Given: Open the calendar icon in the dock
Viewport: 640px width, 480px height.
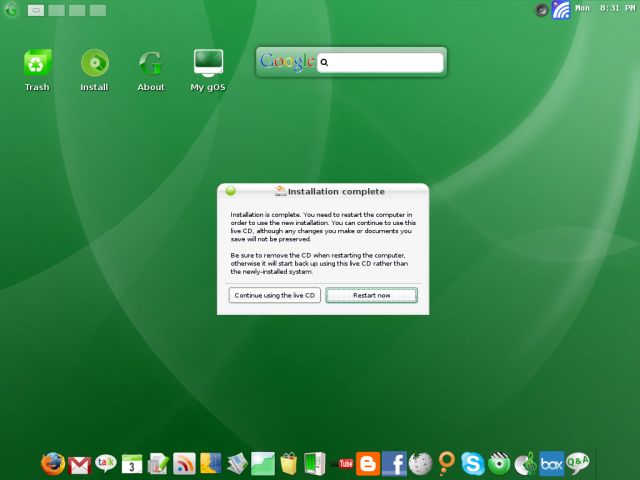Looking at the screenshot, I should (x=132, y=463).
